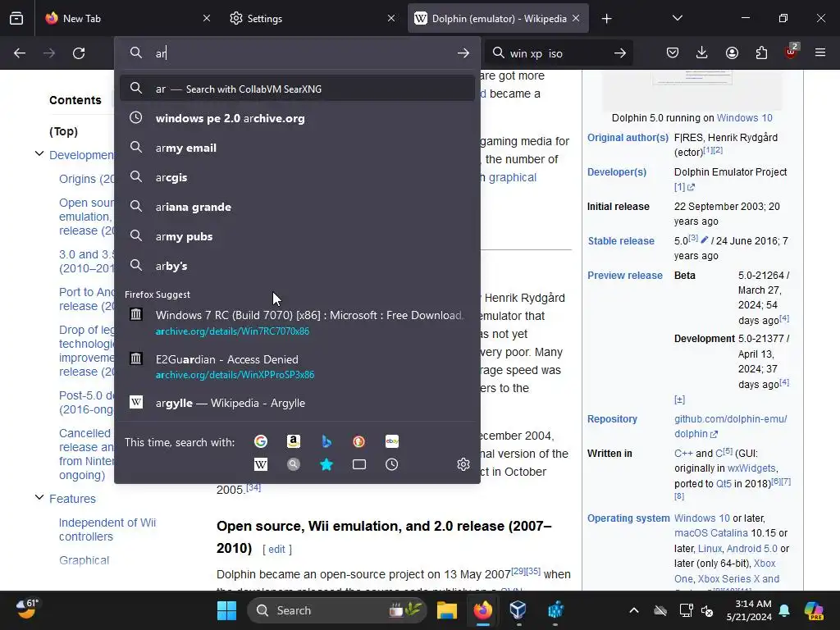Open the Firefox application menu

coord(820,52)
